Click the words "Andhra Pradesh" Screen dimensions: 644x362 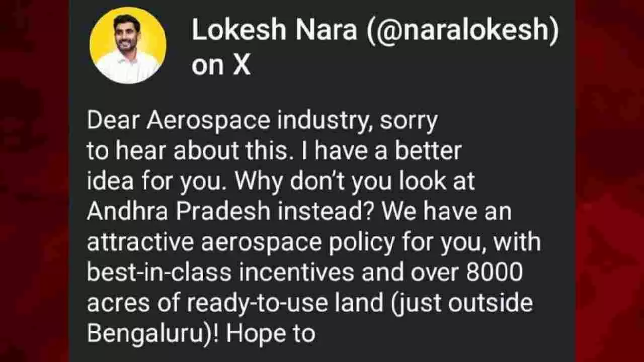click(x=179, y=212)
